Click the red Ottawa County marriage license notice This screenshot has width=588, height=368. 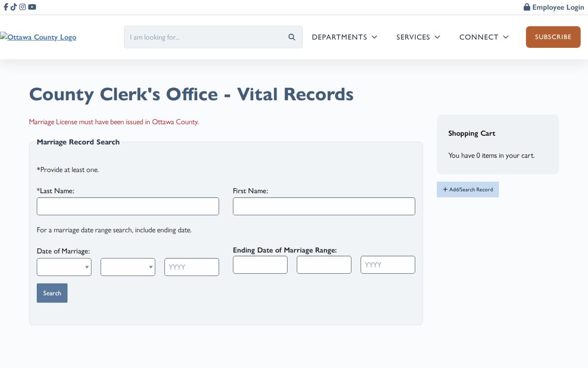114,122
